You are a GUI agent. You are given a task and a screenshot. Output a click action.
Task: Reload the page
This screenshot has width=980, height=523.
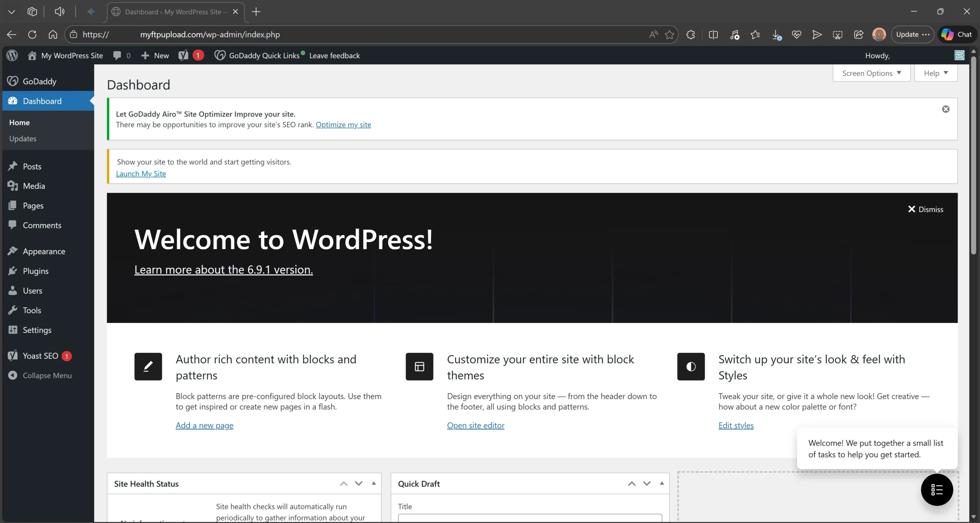(32, 34)
